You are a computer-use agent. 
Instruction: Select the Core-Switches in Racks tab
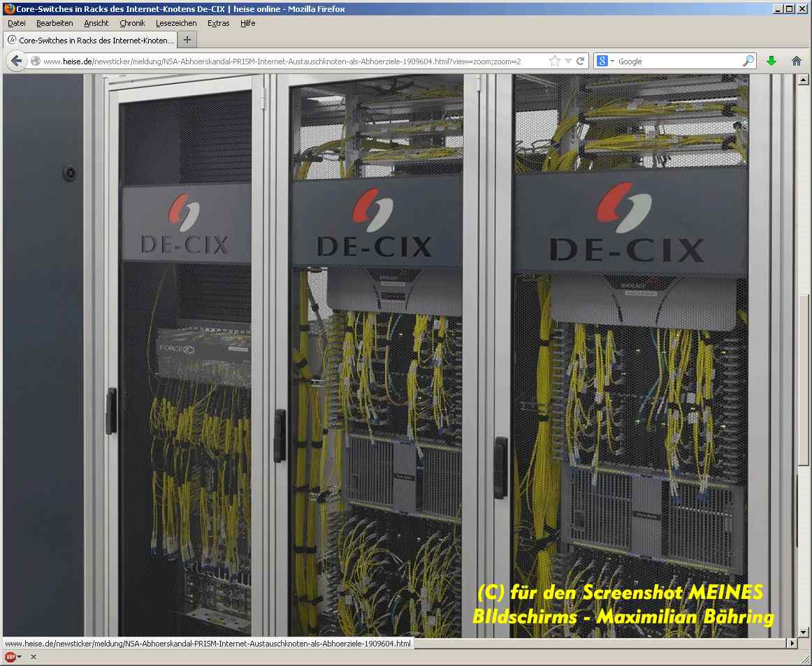[91, 40]
